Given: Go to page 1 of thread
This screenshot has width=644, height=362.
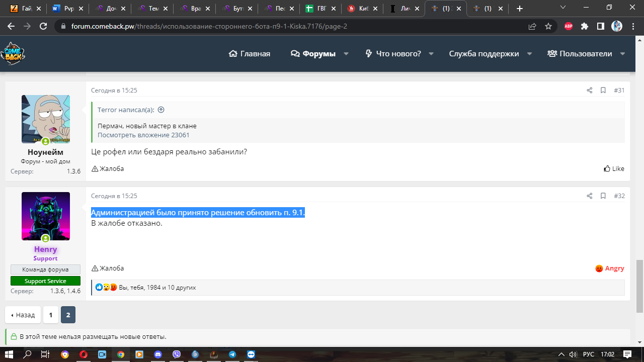Looking at the screenshot, I should (50, 315).
